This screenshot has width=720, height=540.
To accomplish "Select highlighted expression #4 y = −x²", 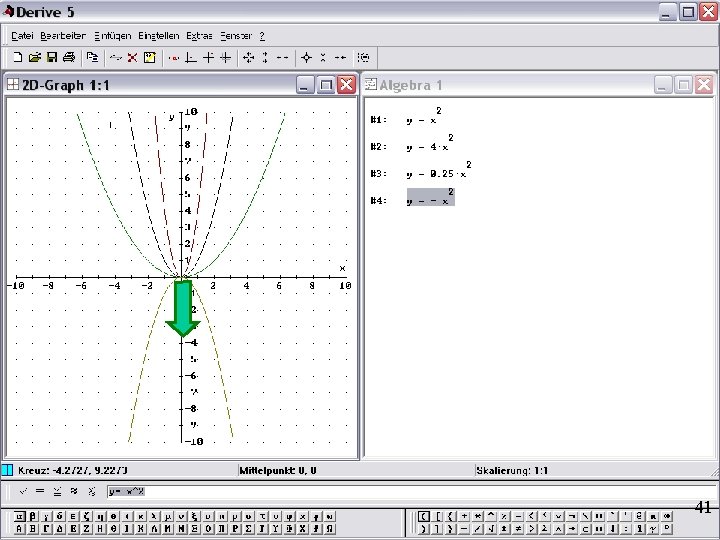I will (x=431, y=197).
